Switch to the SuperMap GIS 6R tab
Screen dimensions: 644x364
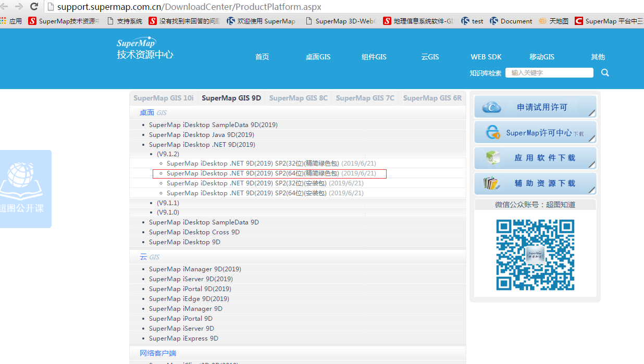coord(432,98)
